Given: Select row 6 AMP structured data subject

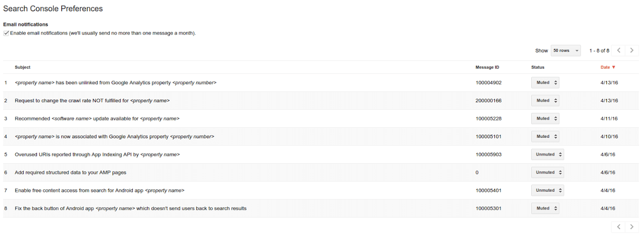Looking at the screenshot, I should point(70,173).
